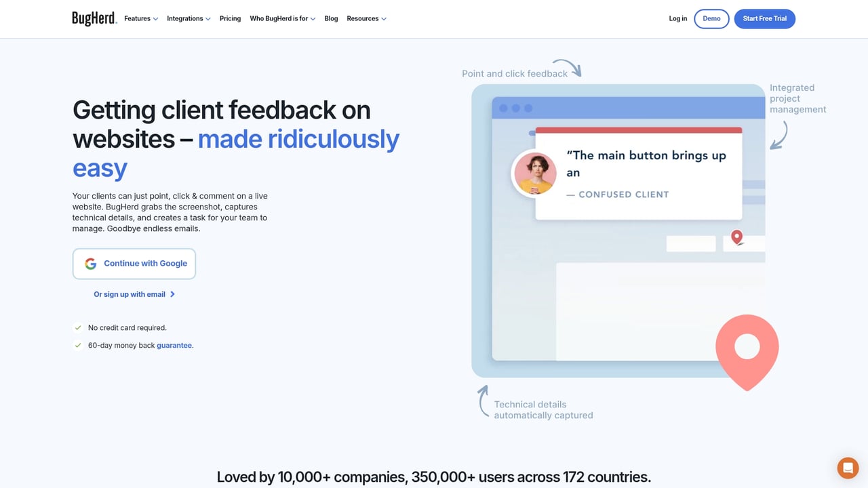Click the checkmark beside '60-day money back'

click(77, 345)
